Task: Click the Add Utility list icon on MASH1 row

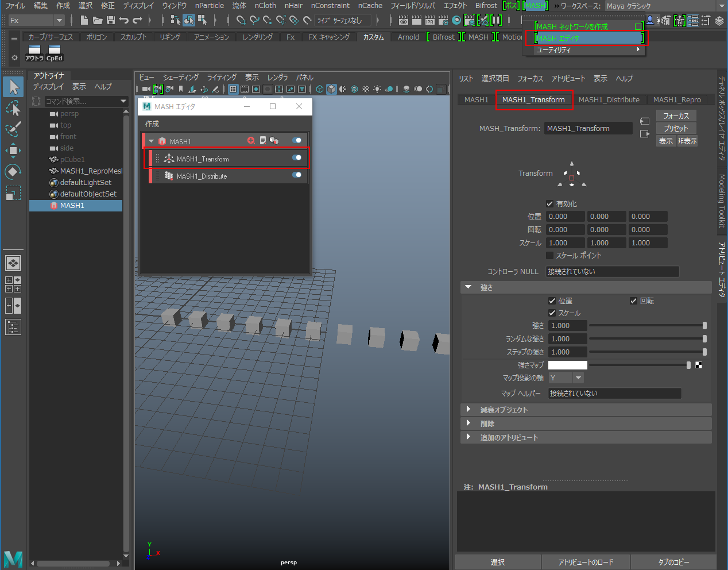Action: point(262,140)
